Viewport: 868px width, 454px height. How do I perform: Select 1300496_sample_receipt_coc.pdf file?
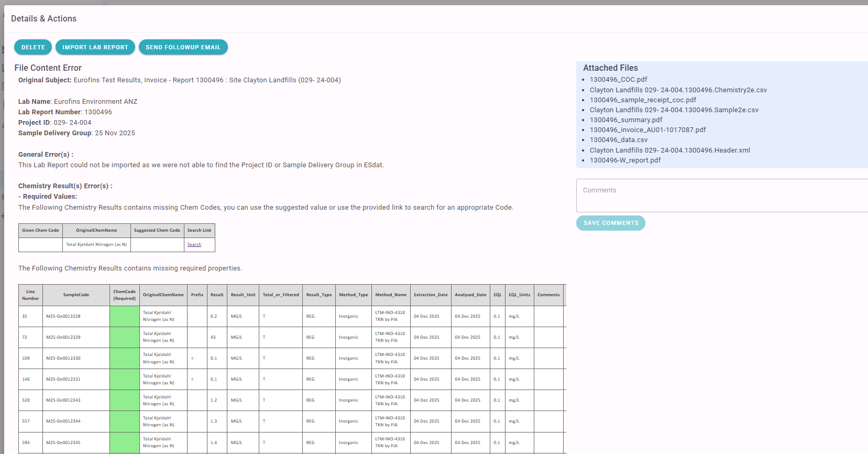643,100
